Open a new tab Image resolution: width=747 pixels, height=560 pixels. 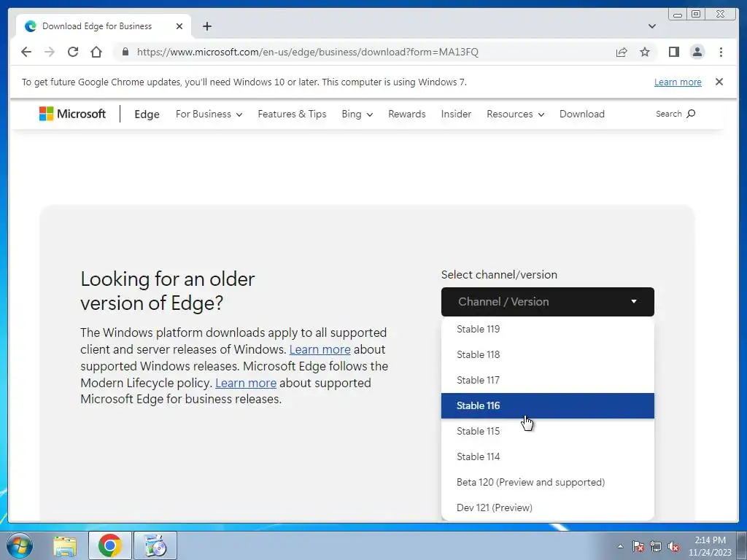tap(206, 26)
